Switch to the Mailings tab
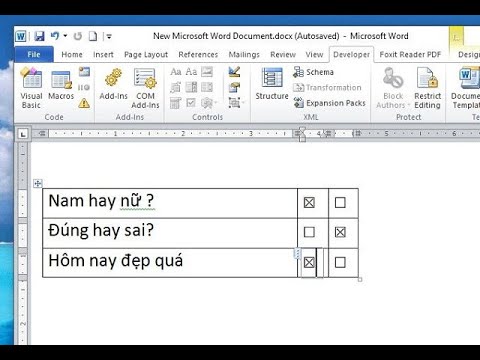 tap(244, 54)
